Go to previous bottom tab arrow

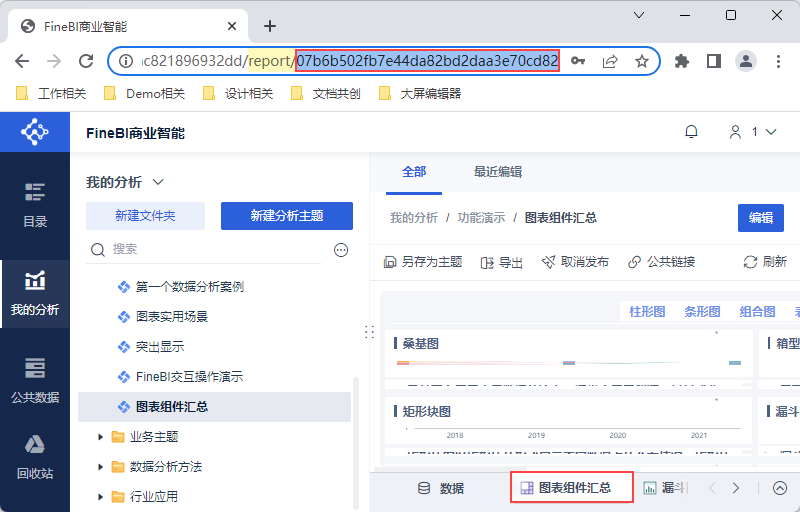[712, 489]
